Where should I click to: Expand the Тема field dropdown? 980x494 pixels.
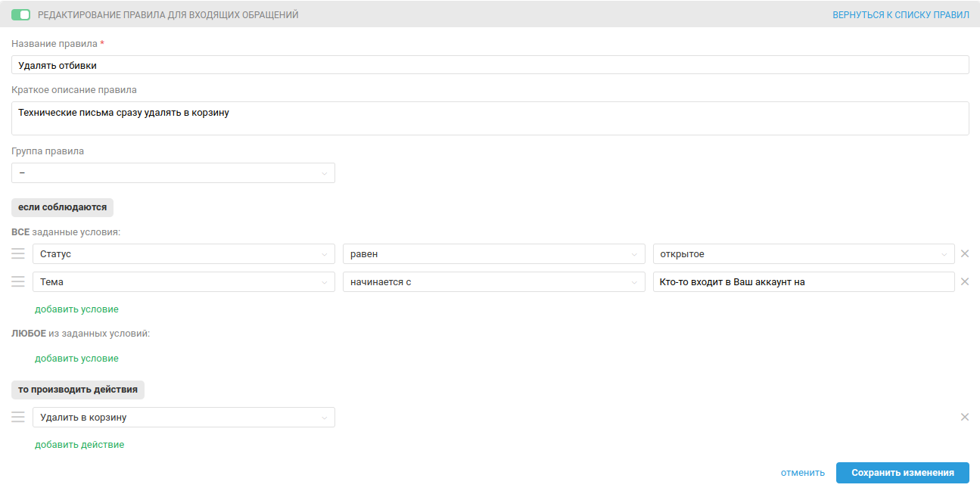click(184, 282)
